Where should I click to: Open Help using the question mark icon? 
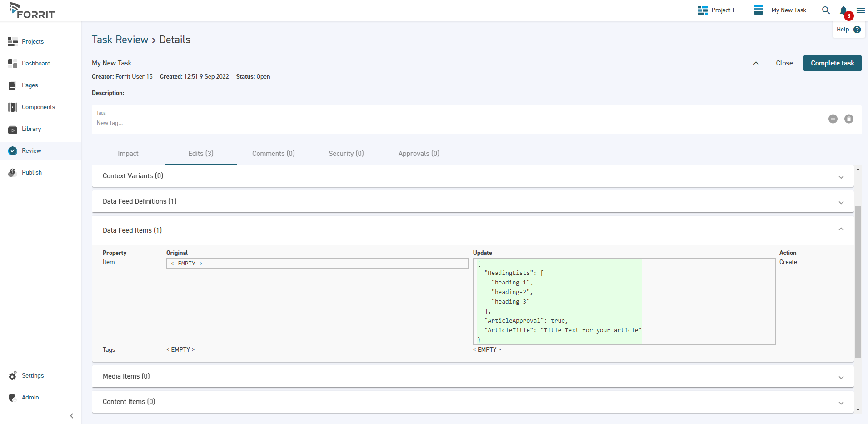[x=857, y=29]
